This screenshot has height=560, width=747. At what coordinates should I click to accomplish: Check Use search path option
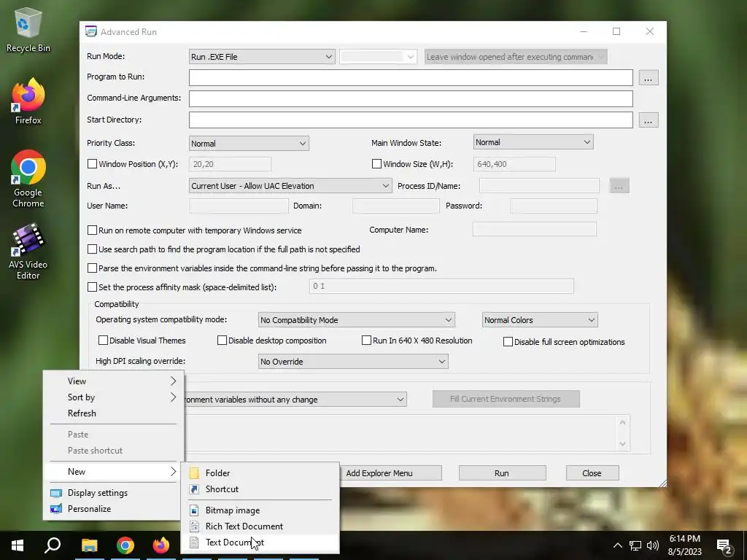[93, 249]
